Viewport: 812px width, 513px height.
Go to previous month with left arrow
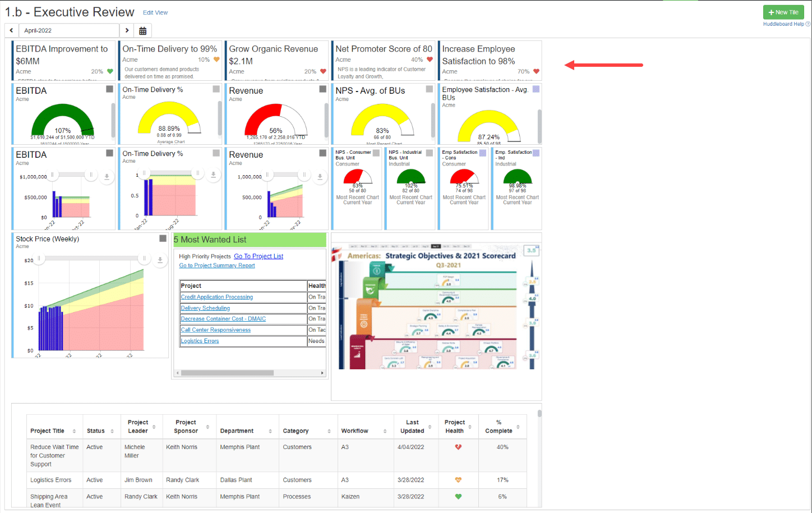point(12,31)
